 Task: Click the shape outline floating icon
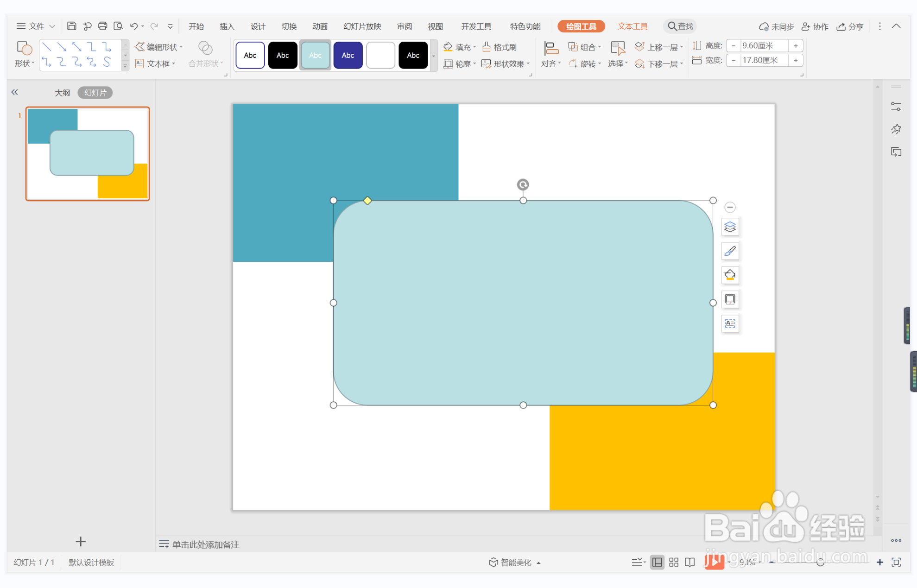(x=730, y=299)
